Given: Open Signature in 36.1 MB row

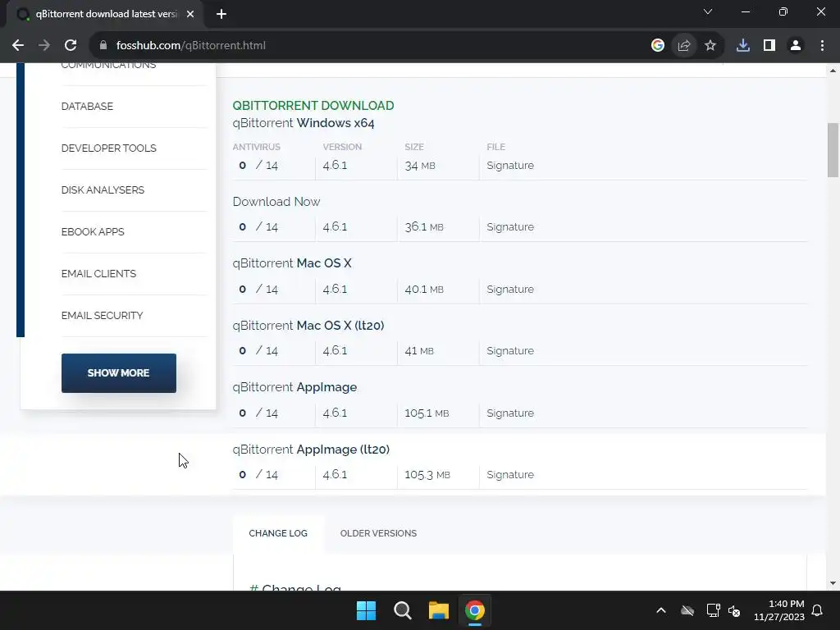Looking at the screenshot, I should coord(510,227).
